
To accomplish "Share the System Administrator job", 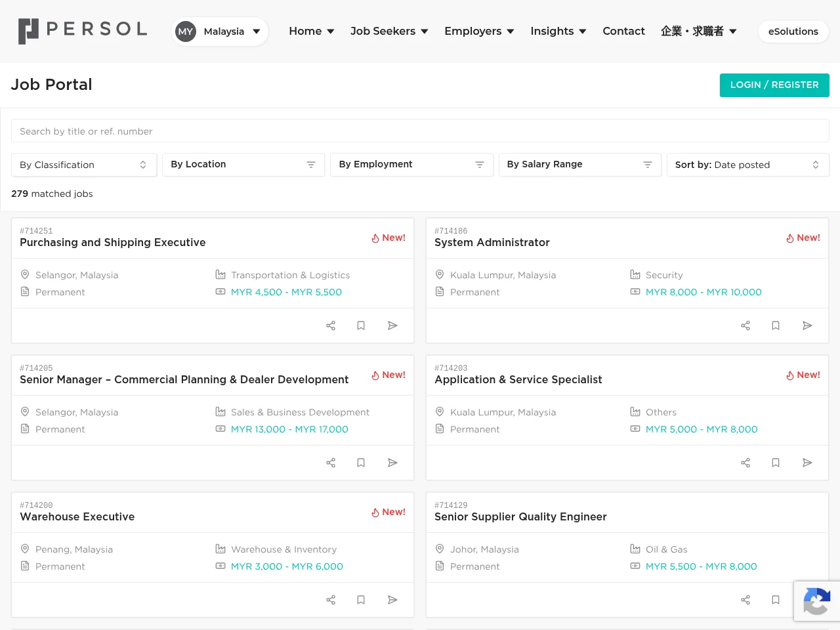I will pos(745,325).
